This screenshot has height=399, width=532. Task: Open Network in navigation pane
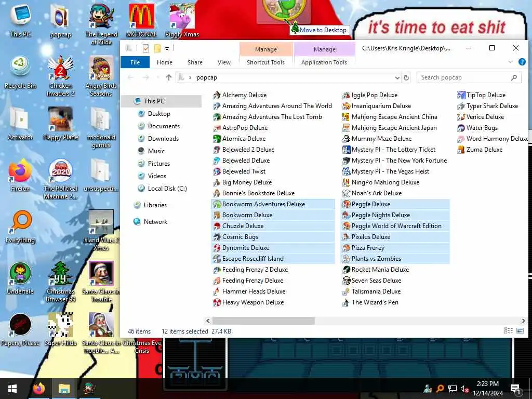pos(155,222)
